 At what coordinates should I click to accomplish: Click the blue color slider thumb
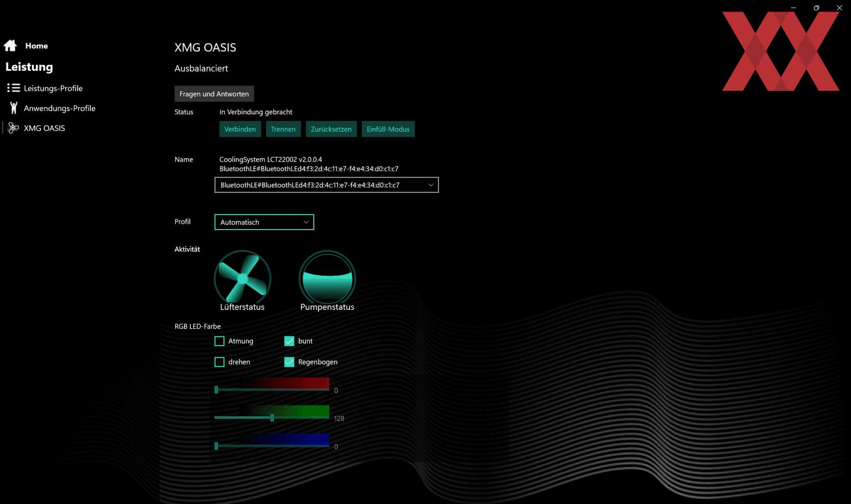(x=216, y=446)
